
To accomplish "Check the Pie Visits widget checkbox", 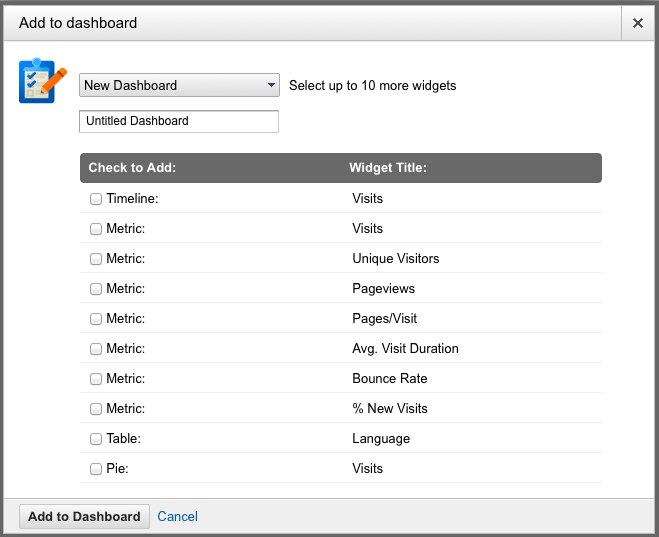I will [x=96, y=469].
